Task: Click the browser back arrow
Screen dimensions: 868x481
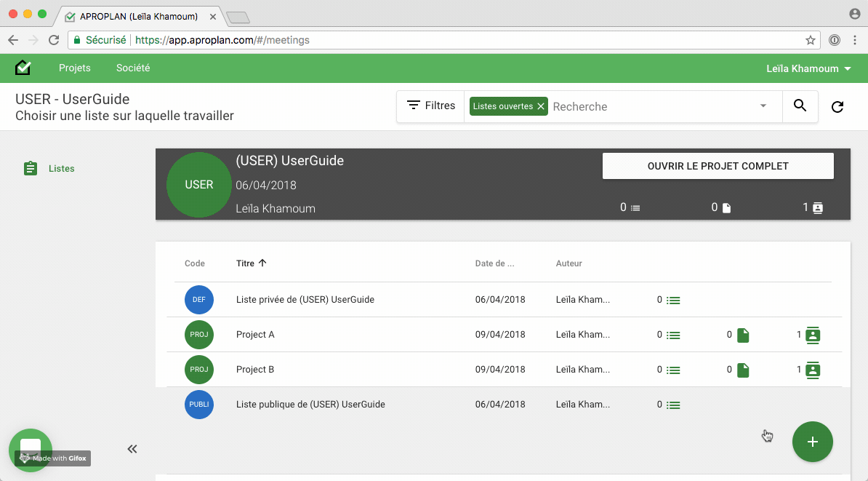Action: point(13,40)
